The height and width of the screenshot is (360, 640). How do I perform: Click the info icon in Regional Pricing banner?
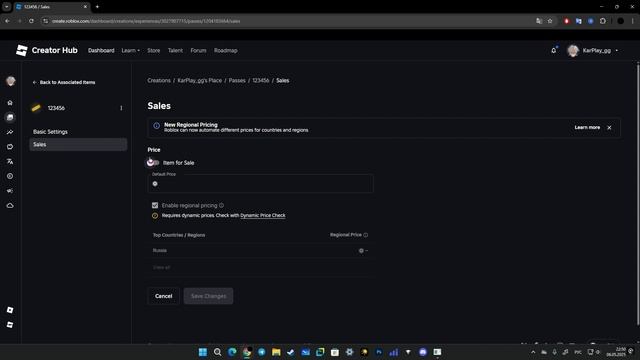click(x=156, y=126)
